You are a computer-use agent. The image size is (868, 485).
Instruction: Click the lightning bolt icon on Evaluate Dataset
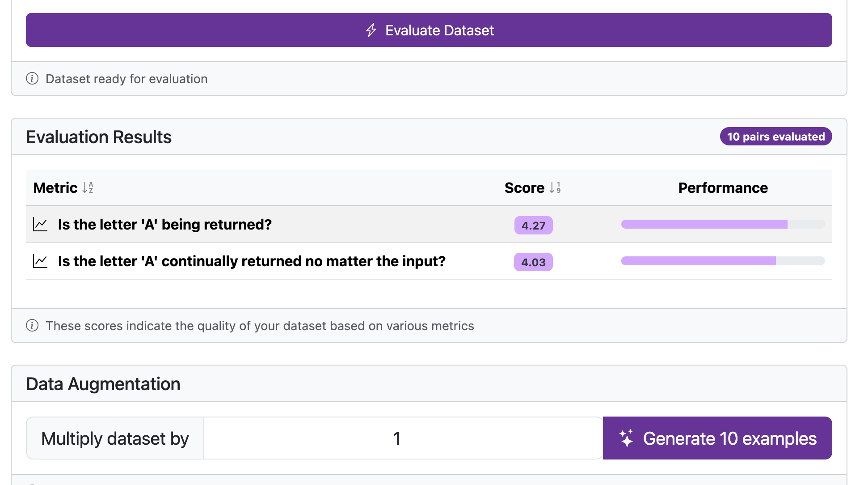point(371,30)
